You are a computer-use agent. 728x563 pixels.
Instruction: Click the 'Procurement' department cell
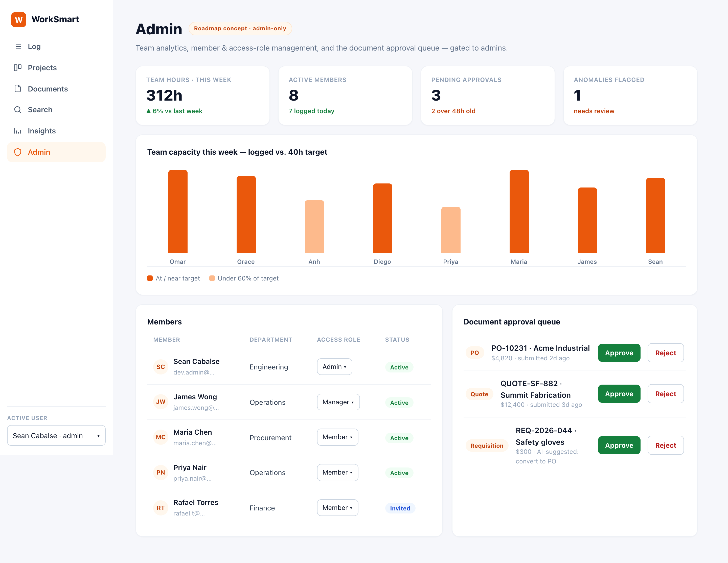click(270, 437)
